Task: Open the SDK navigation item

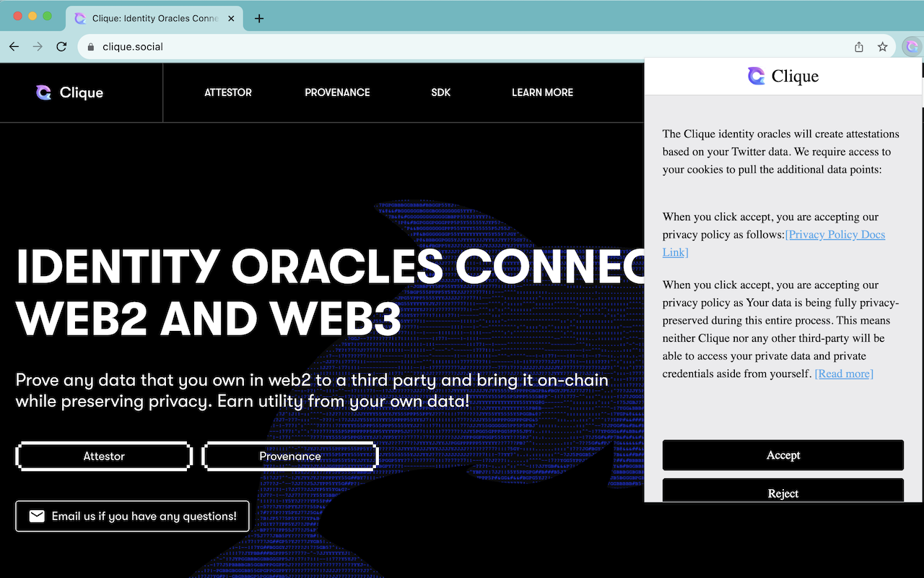Action: 440,92
